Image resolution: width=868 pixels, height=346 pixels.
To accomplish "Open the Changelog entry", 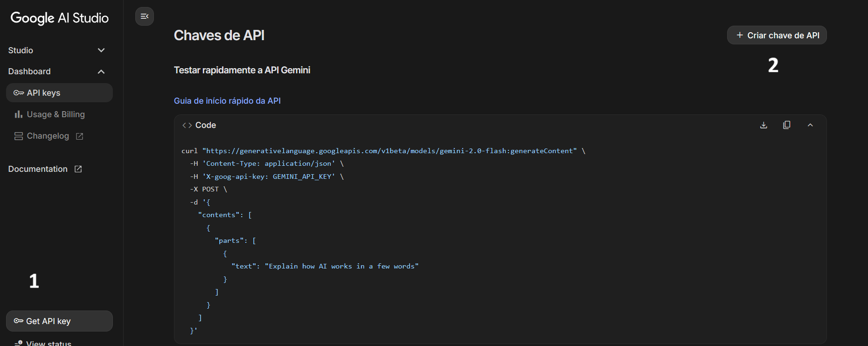I will tap(48, 136).
